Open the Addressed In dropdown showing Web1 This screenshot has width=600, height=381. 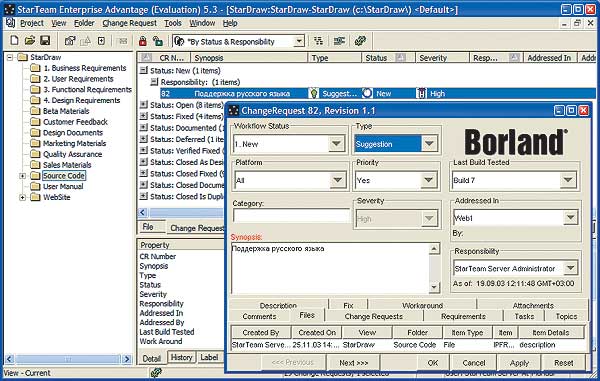tap(570, 218)
